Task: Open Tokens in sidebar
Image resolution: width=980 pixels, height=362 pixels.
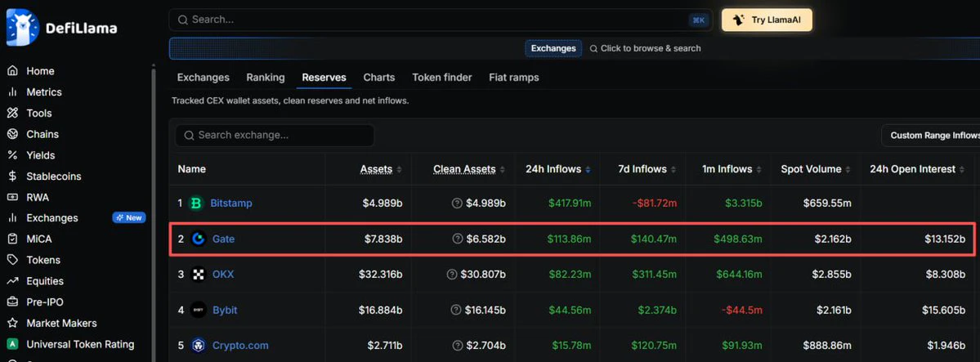Action: 43,260
